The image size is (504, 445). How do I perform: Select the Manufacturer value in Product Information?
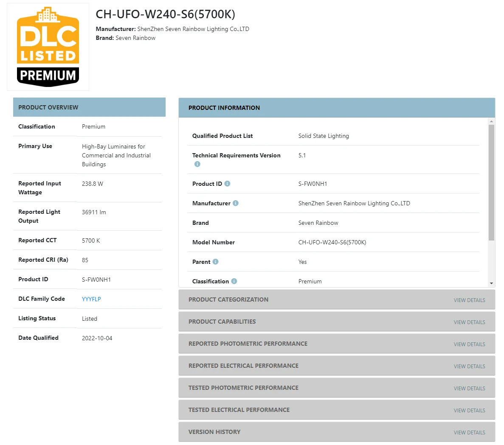(x=354, y=203)
